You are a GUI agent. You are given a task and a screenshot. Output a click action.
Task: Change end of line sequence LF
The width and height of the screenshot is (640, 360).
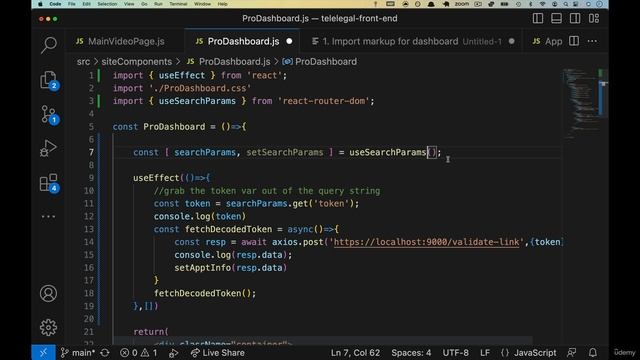tap(485, 353)
